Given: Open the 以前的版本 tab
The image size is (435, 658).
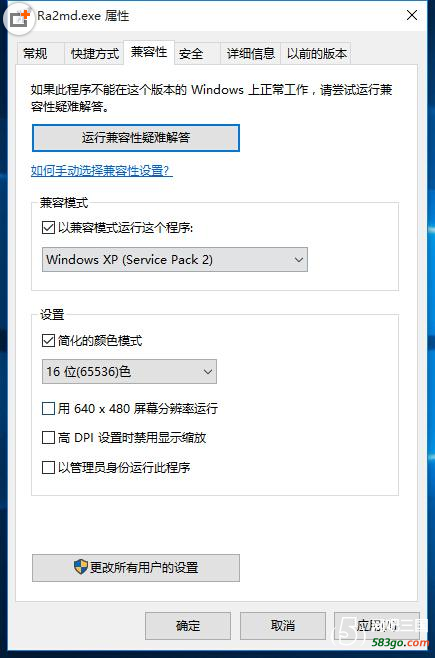Looking at the screenshot, I should click(x=316, y=54).
